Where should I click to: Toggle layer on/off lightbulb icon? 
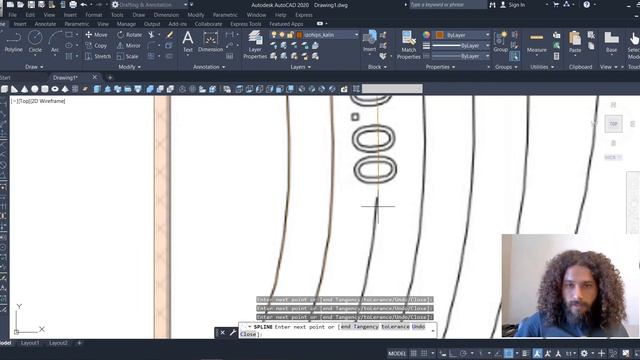(x=274, y=35)
